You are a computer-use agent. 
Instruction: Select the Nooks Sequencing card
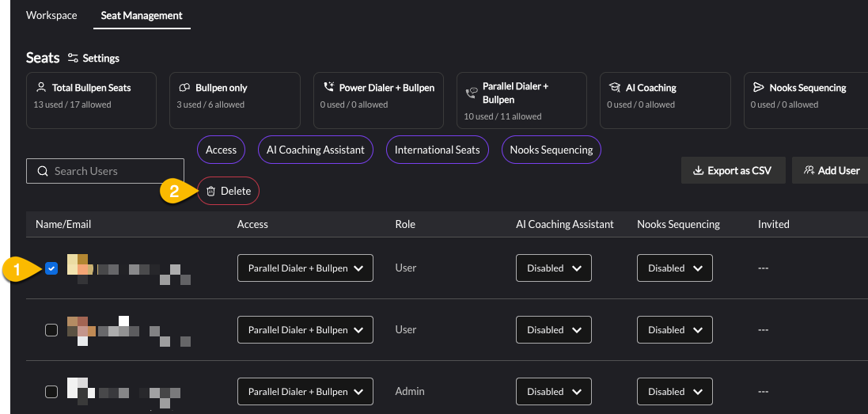806,101
